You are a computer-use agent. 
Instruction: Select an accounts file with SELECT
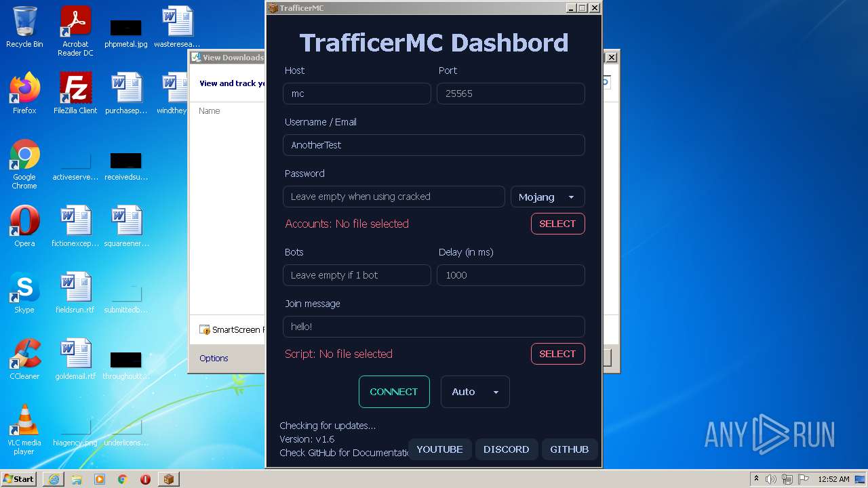coord(557,224)
